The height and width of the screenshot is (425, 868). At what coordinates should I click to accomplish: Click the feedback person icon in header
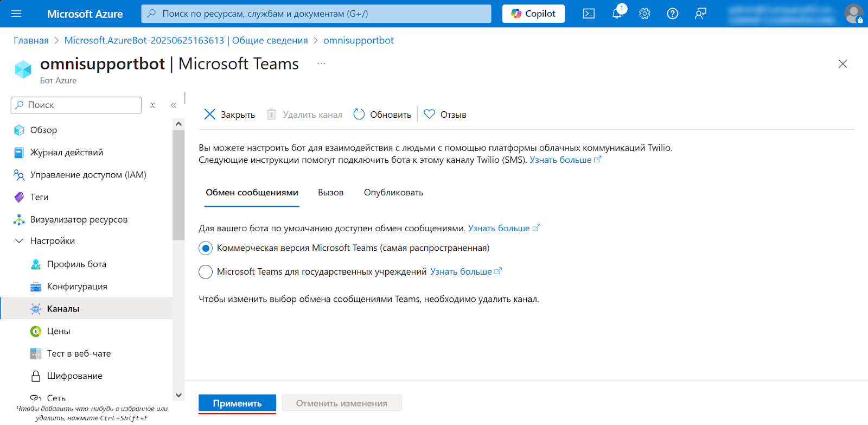pyautogui.click(x=700, y=14)
